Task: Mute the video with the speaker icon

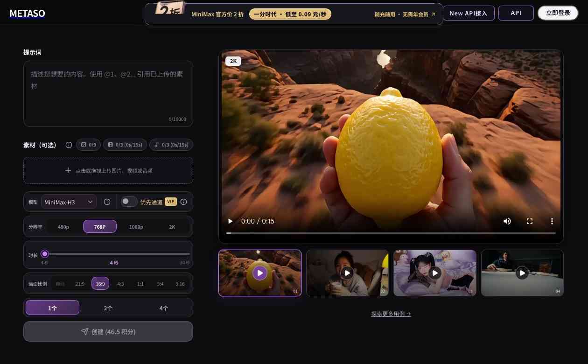Action: click(x=507, y=221)
